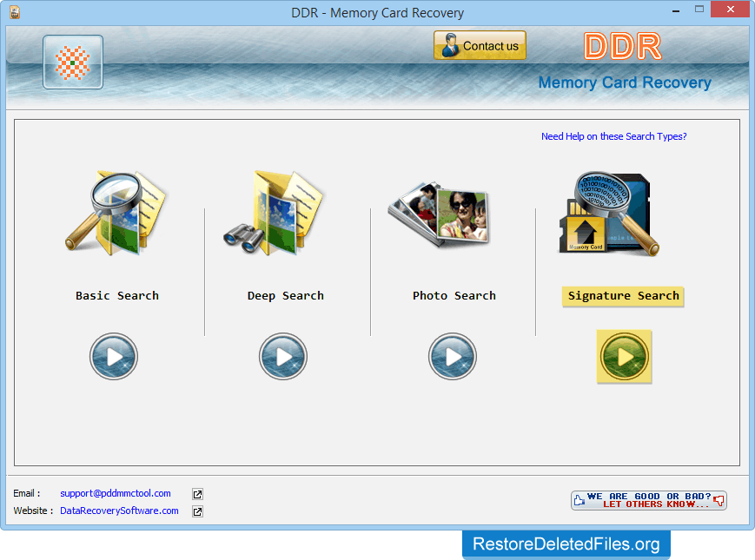Click the Basic Search magnifier folder icon
The height and width of the screenshot is (560, 755).
(116, 213)
